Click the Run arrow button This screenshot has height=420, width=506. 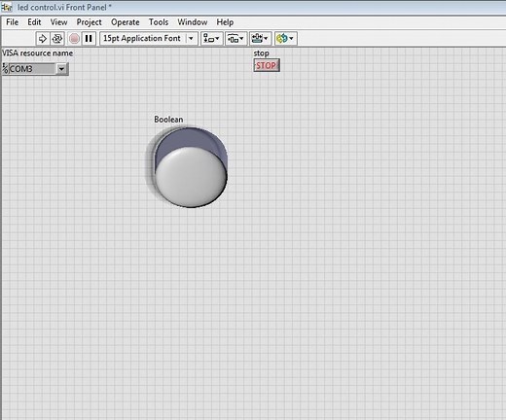click(x=43, y=39)
